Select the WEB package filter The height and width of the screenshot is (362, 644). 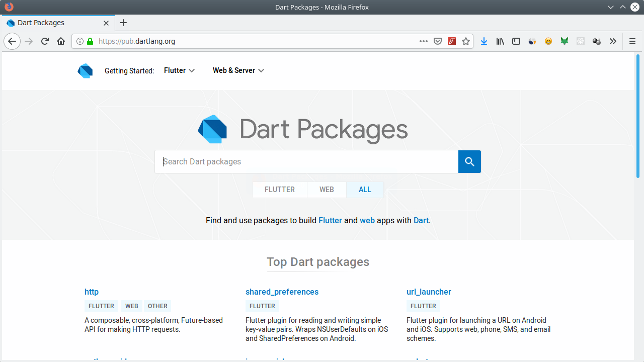pos(327,190)
